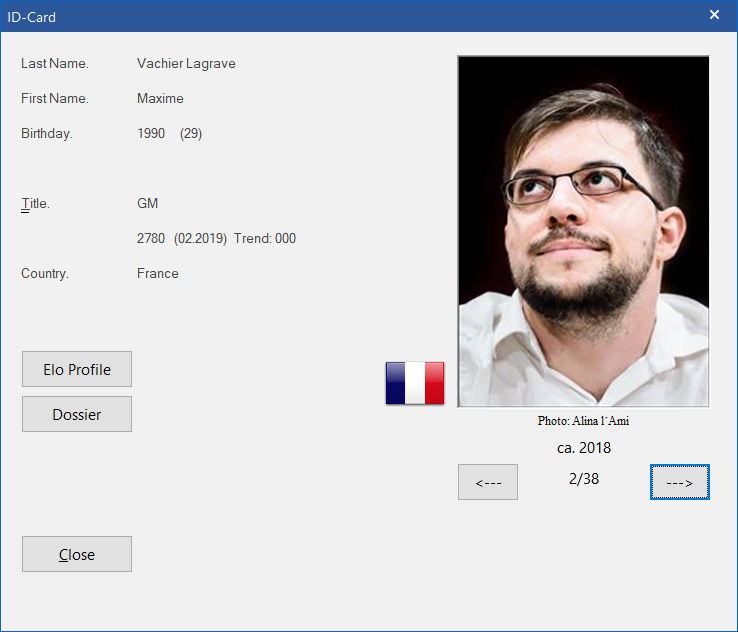Click the 'ID-Card' window title

pyautogui.click(x=32, y=17)
